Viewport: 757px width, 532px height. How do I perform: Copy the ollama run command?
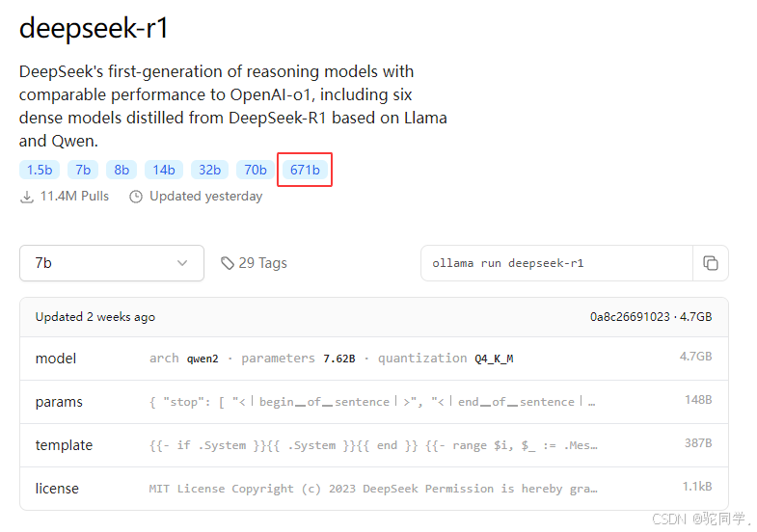[x=710, y=263]
